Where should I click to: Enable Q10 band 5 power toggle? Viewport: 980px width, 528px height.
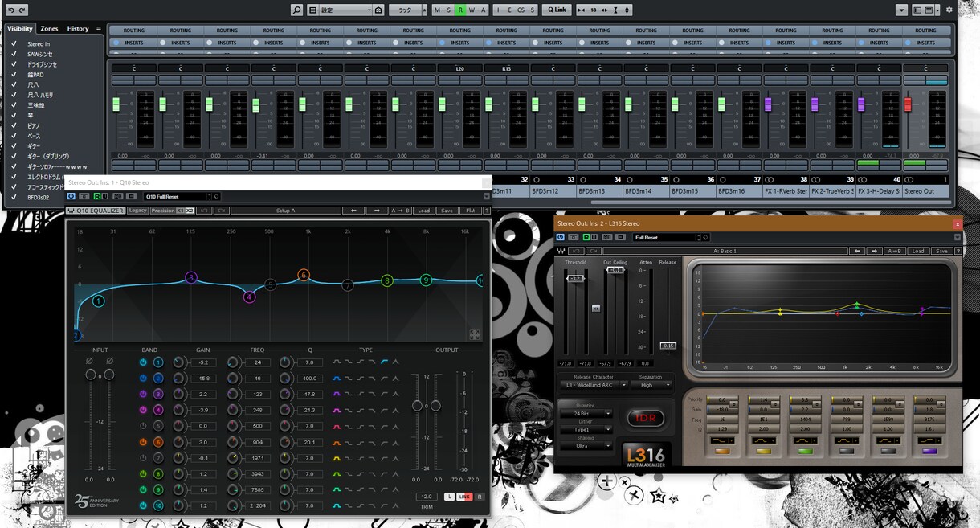pyautogui.click(x=143, y=426)
